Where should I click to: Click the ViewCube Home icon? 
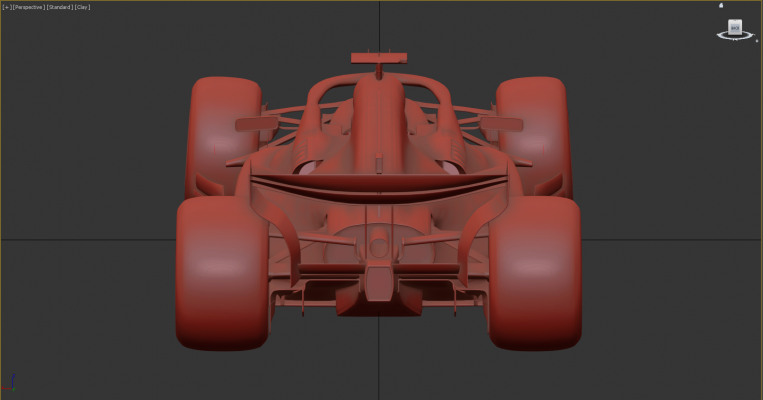pos(721,5)
